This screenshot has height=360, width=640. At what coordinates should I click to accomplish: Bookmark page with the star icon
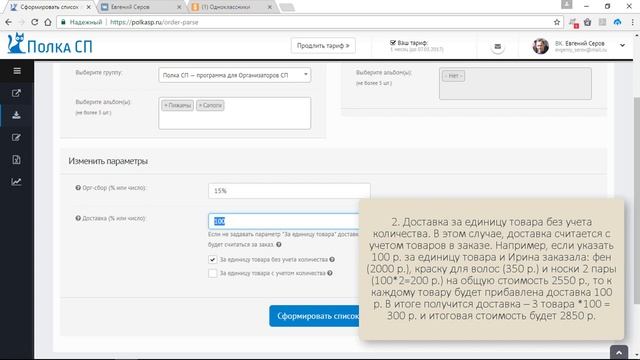(557, 22)
